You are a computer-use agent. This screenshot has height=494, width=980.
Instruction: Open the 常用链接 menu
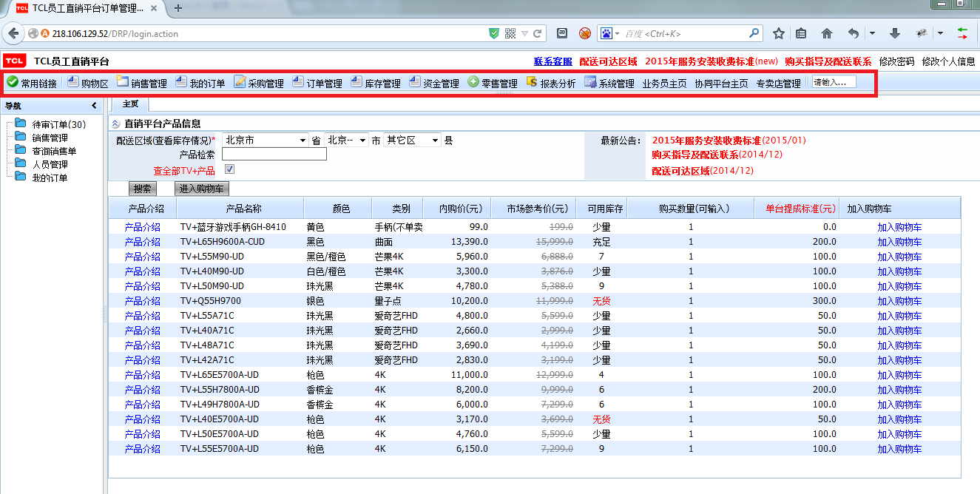click(32, 83)
